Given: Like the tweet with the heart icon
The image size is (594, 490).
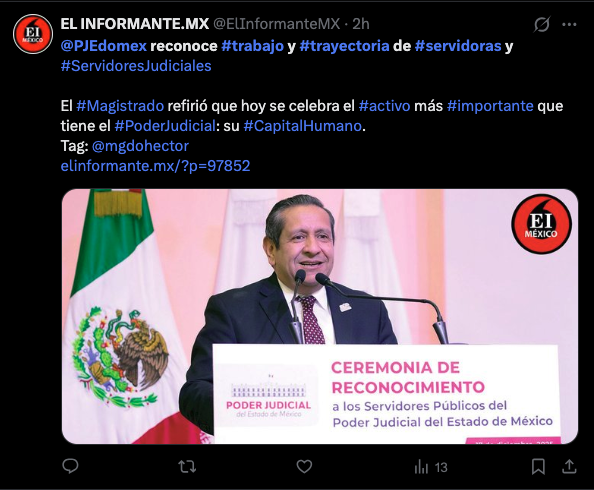Looking at the screenshot, I should click(x=304, y=467).
